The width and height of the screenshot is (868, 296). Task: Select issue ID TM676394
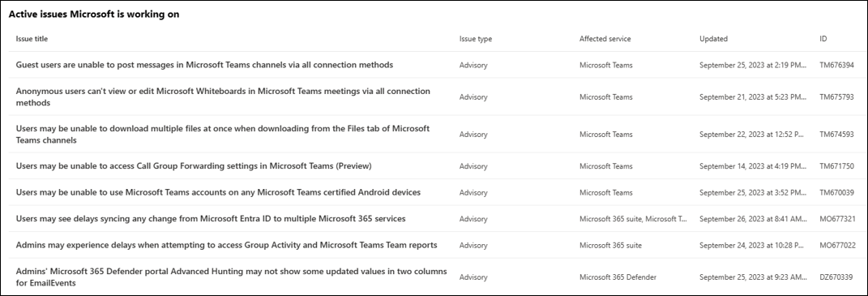pos(836,65)
